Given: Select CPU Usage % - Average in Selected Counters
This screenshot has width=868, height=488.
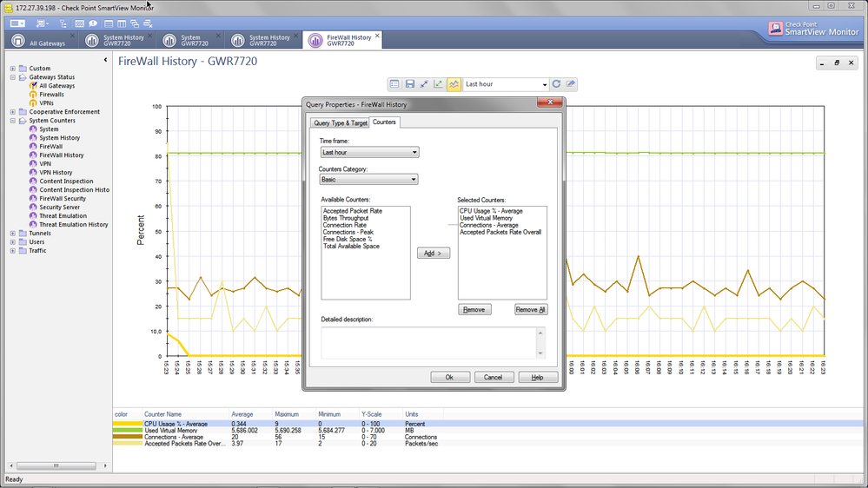Looking at the screenshot, I should (491, 211).
